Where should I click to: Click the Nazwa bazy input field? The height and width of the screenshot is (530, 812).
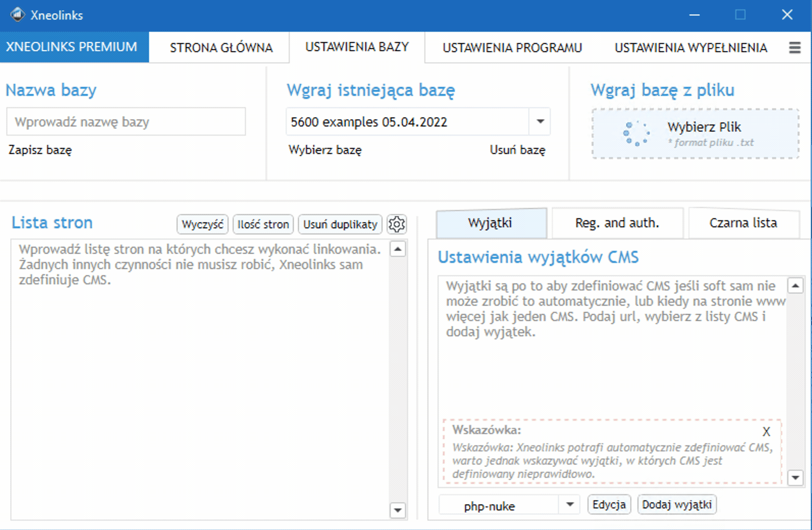(126, 122)
